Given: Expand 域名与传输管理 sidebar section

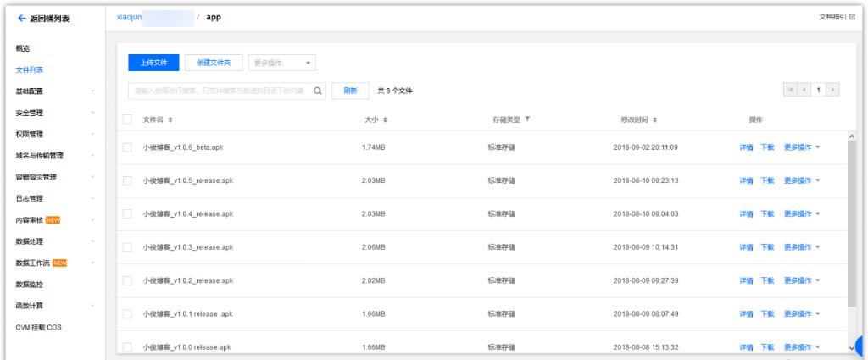Looking at the screenshot, I should coord(92,156).
